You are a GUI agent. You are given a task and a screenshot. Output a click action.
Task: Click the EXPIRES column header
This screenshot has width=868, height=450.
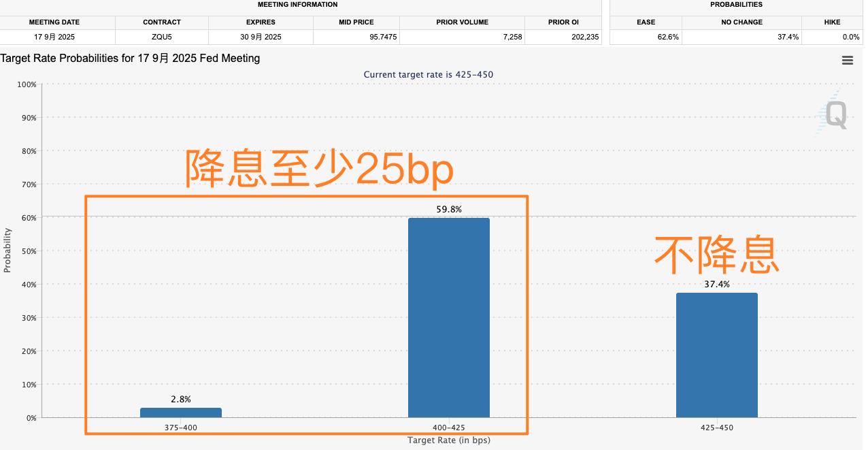[261, 22]
